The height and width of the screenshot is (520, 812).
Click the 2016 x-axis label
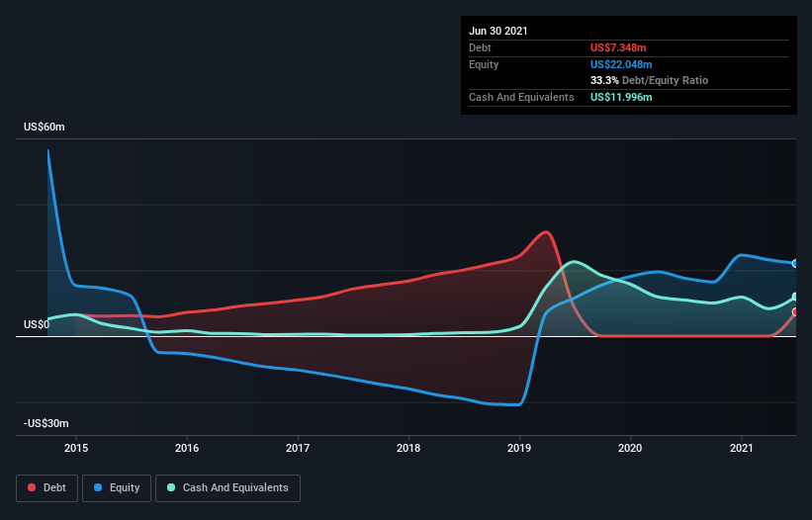pos(187,448)
